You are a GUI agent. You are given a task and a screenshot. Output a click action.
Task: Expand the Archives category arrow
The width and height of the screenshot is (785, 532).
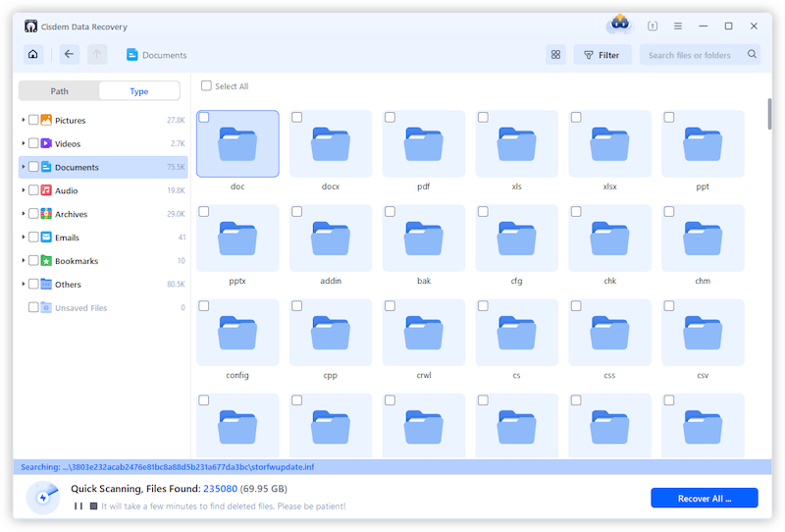coord(23,214)
